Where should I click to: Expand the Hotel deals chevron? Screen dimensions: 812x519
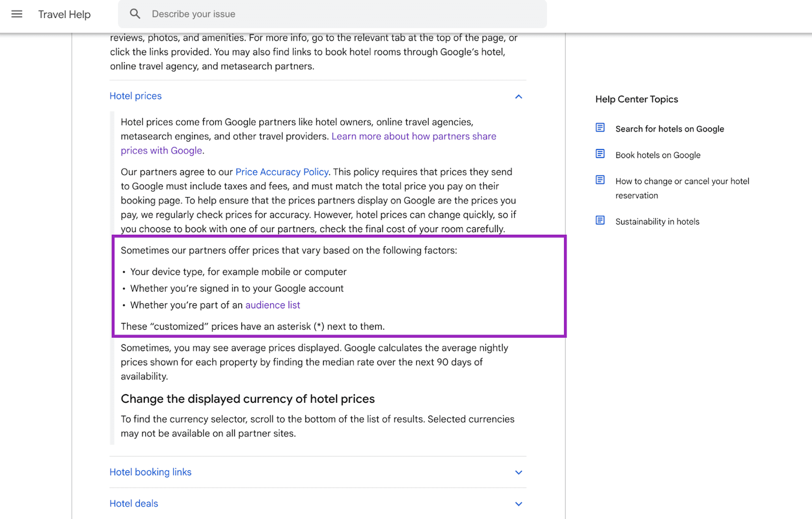click(518, 504)
